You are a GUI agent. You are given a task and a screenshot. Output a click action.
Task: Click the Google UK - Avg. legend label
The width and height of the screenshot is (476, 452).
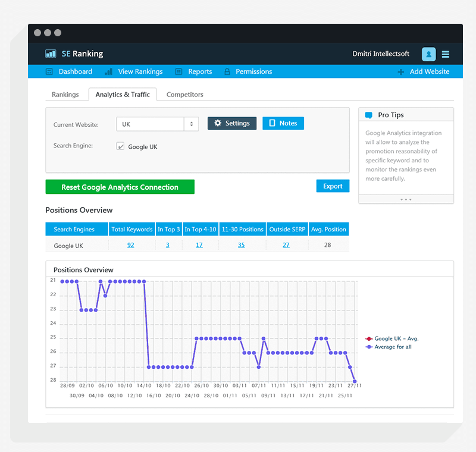click(x=396, y=339)
